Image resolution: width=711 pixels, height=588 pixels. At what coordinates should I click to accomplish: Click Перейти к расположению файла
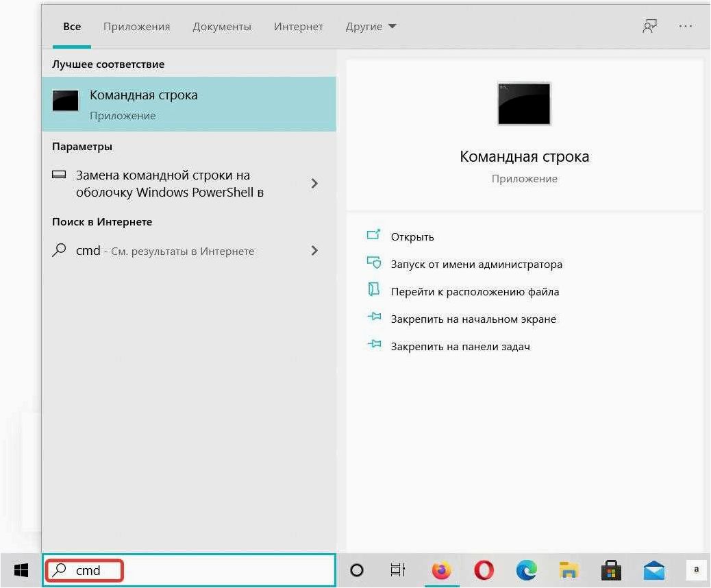[475, 292]
